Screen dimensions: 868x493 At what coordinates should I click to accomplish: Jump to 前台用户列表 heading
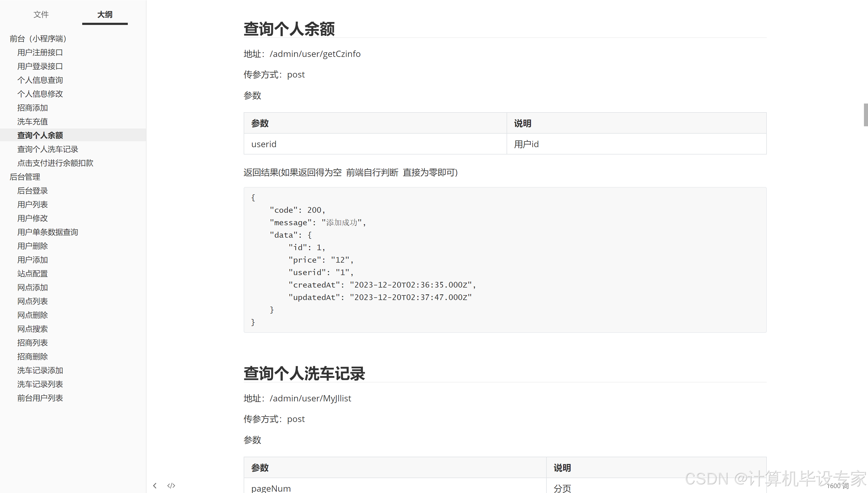point(40,398)
